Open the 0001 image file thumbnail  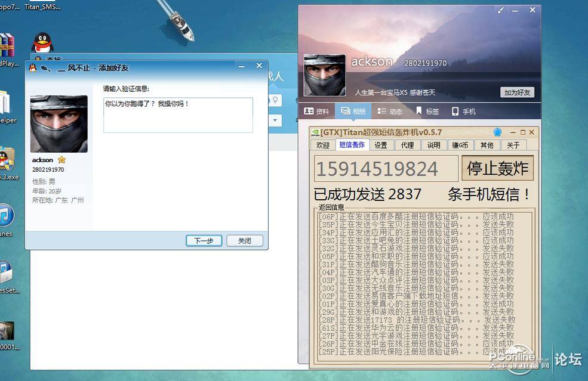[x=7, y=330]
